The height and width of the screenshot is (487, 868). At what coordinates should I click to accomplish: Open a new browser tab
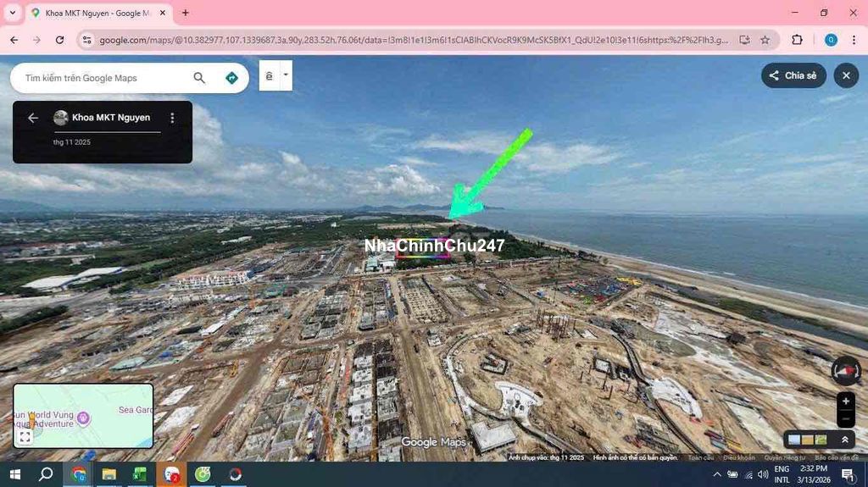186,13
